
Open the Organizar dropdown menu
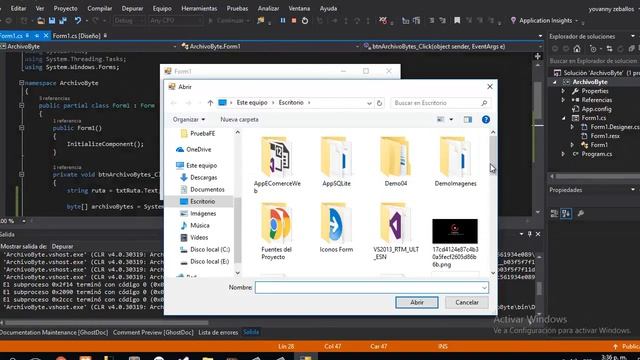click(189, 120)
